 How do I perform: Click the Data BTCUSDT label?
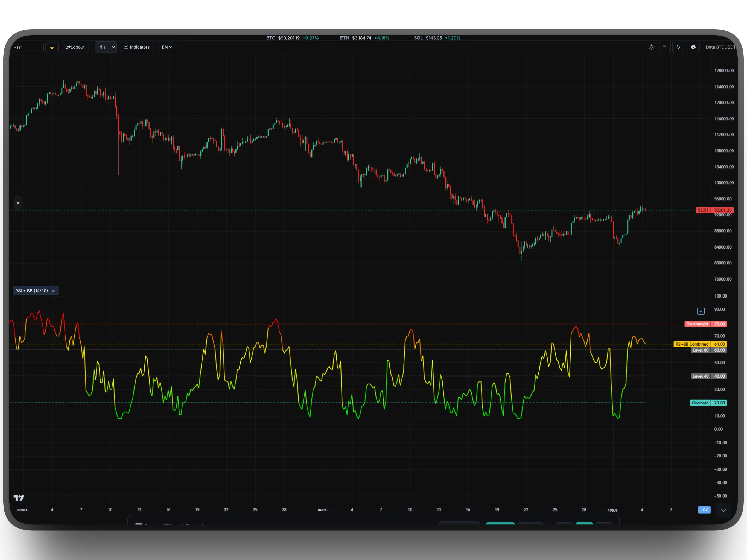(x=720, y=47)
